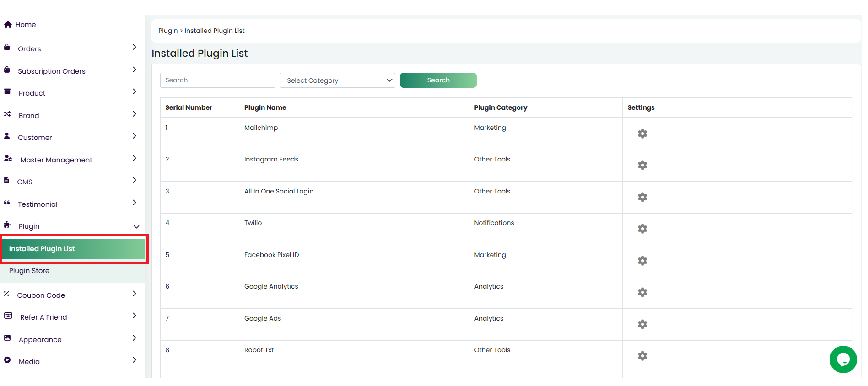This screenshot has height=386, width=868.
Task: Open the green chat bubble widget
Action: point(842,359)
